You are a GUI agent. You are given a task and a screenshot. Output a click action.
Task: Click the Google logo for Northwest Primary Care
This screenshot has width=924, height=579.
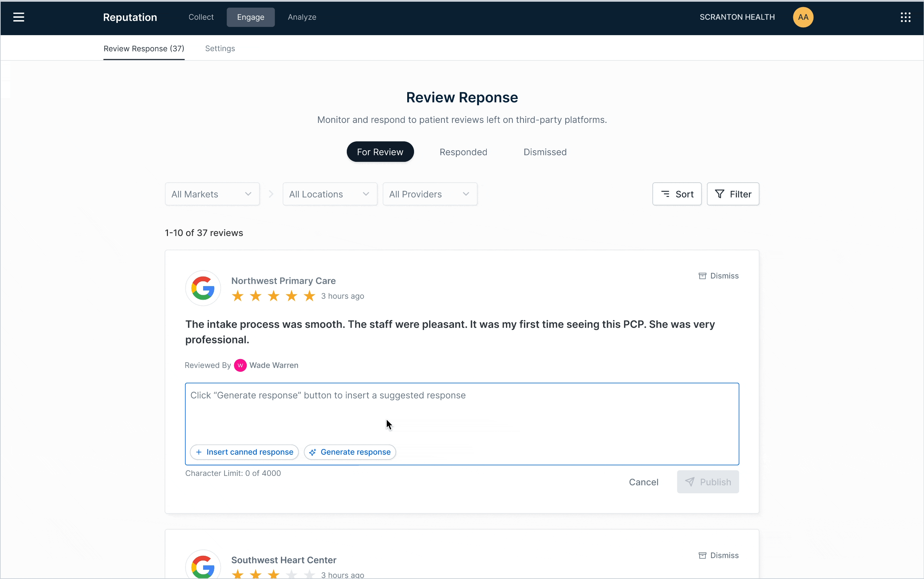[x=203, y=288]
